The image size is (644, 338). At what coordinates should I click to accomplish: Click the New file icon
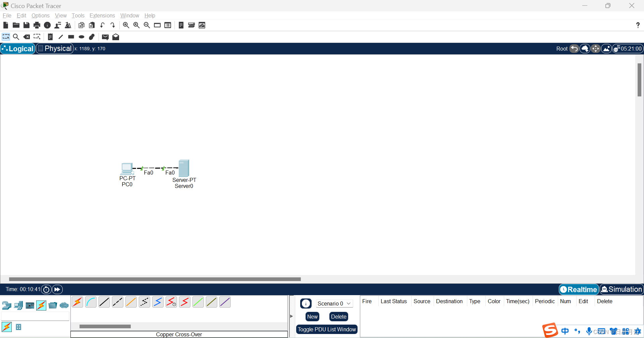coord(6,25)
